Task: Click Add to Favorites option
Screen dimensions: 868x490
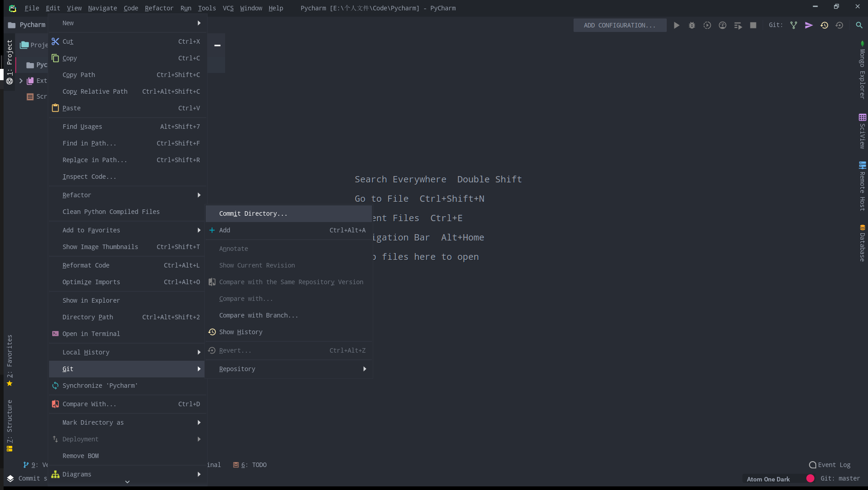Action: [x=91, y=230]
